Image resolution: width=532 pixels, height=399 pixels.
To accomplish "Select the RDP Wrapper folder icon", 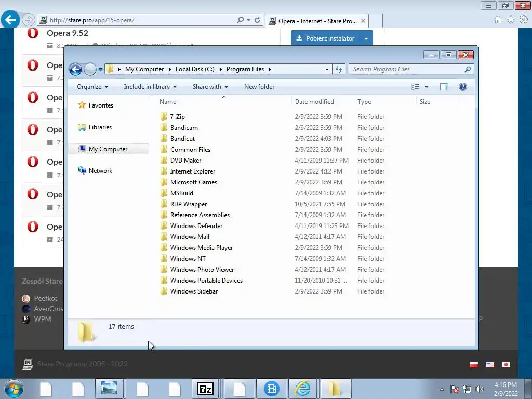I will coord(164,204).
